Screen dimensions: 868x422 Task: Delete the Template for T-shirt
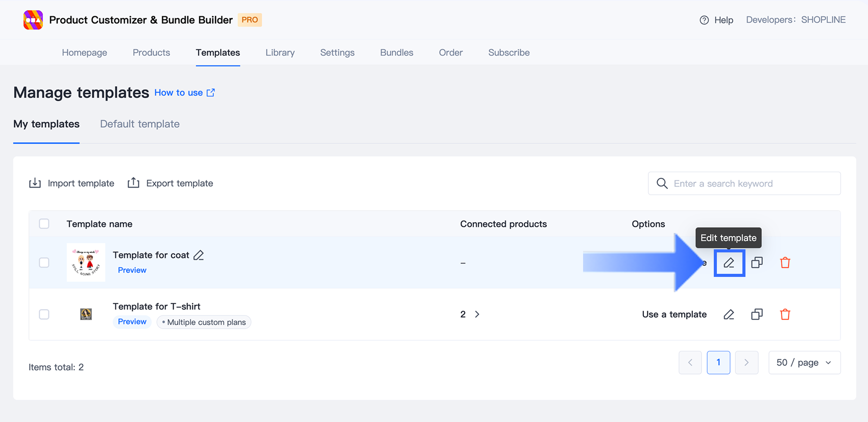(785, 314)
